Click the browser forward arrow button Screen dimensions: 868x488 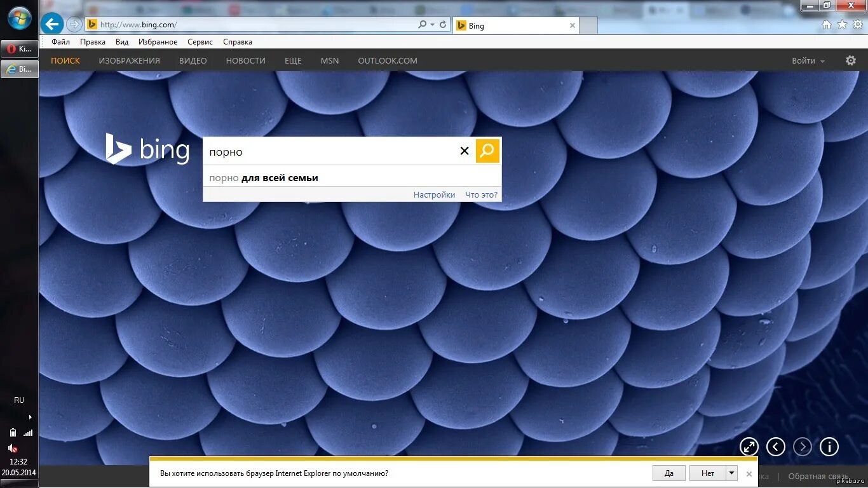pyautogui.click(x=74, y=25)
